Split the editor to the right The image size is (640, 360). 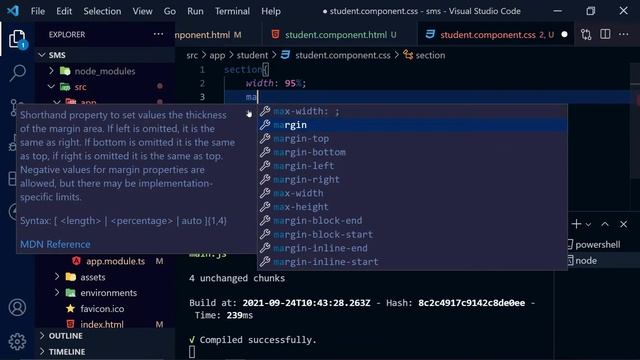[605, 34]
